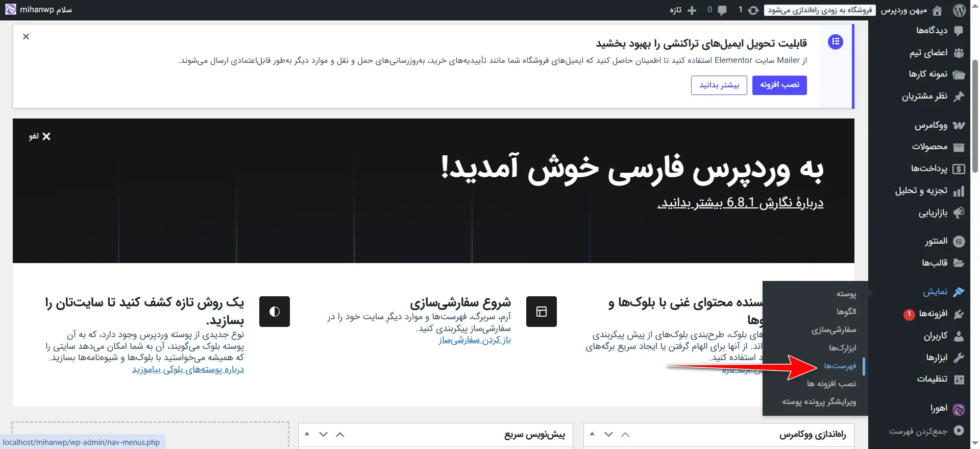Move راه‌اندازی ووکامرس panel down

tap(608, 434)
